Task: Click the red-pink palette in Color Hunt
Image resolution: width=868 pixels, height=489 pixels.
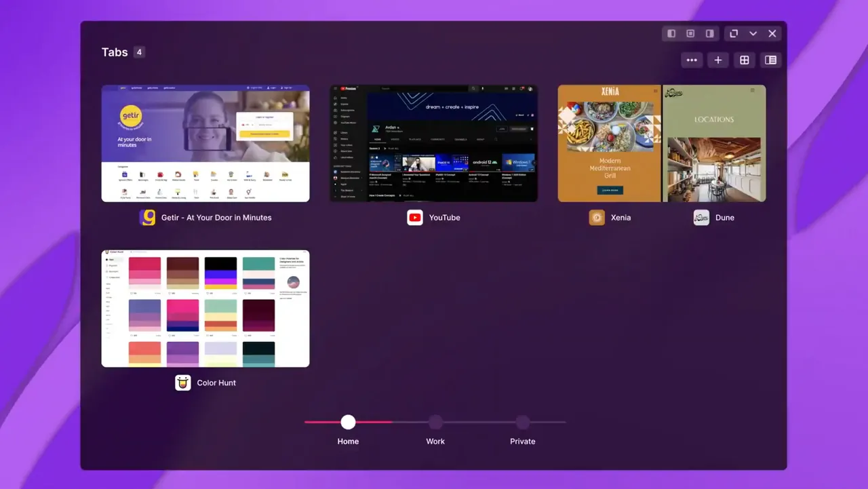Action: pyautogui.click(x=145, y=273)
